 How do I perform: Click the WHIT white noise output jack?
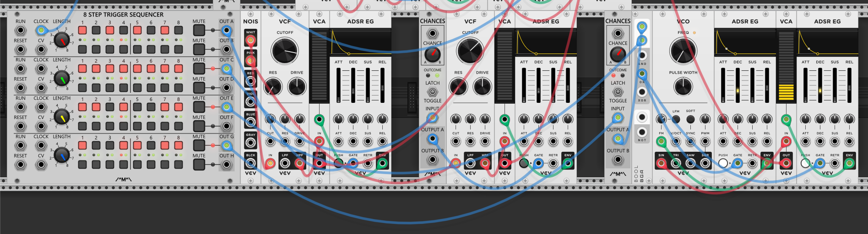(x=250, y=40)
